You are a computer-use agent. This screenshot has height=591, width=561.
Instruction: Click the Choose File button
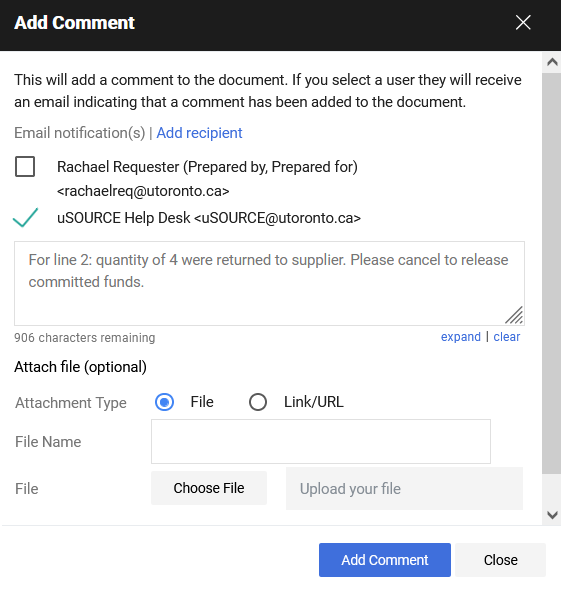tap(209, 488)
